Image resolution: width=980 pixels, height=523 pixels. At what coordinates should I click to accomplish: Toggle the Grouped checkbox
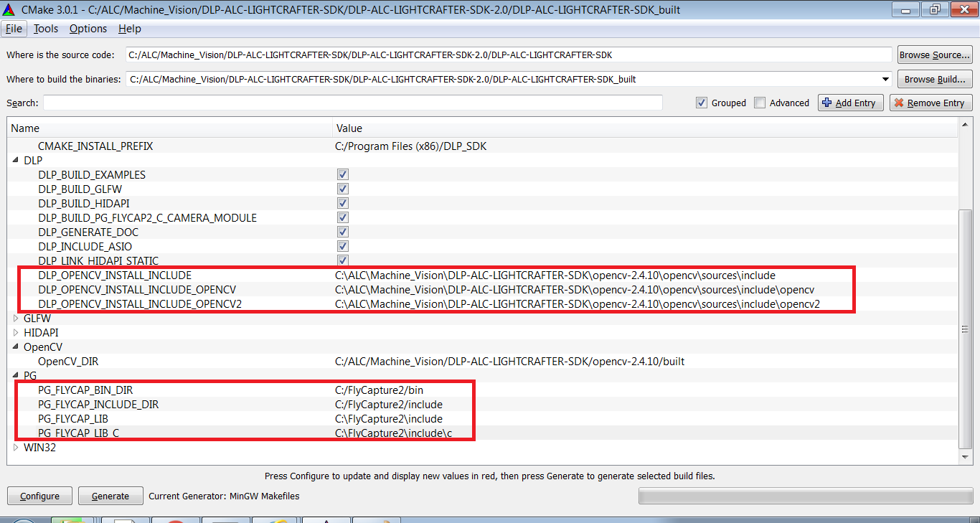(x=702, y=103)
